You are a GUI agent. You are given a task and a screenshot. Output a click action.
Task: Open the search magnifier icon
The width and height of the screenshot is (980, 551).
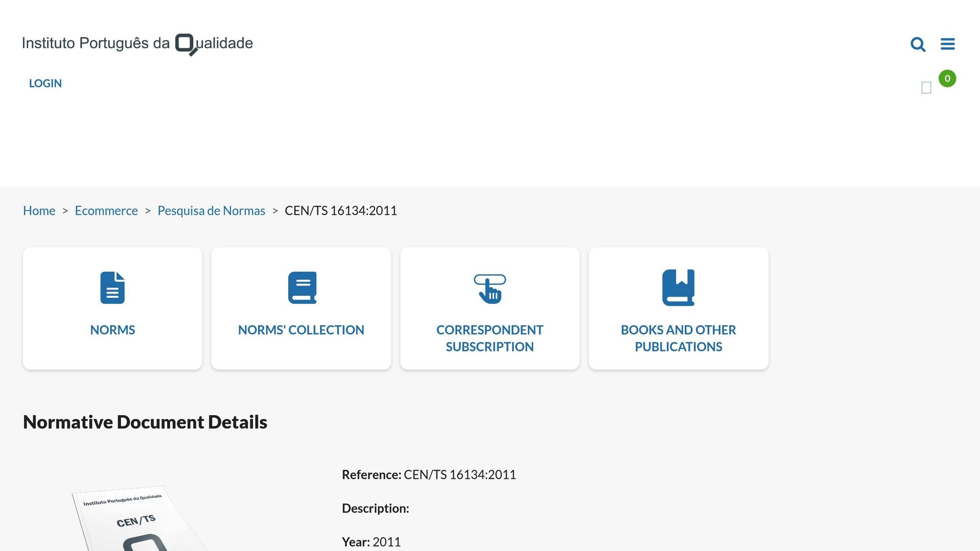pos(918,44)
